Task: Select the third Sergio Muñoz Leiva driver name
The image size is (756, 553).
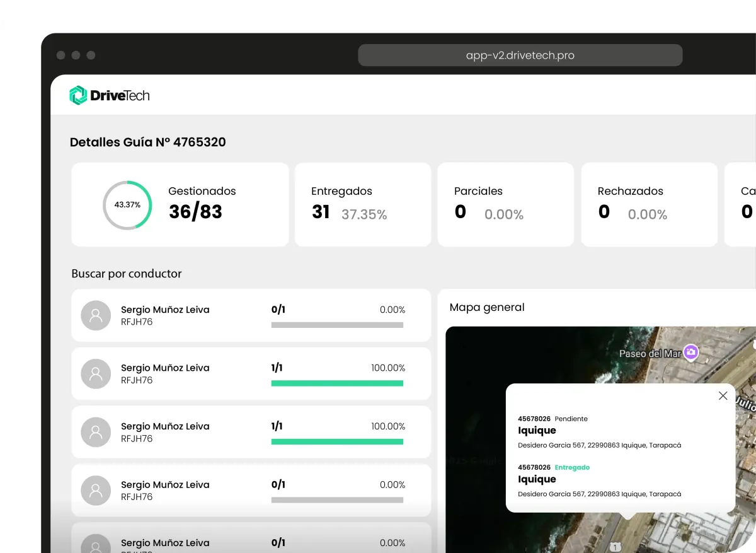Action: (x=165, y=426)
